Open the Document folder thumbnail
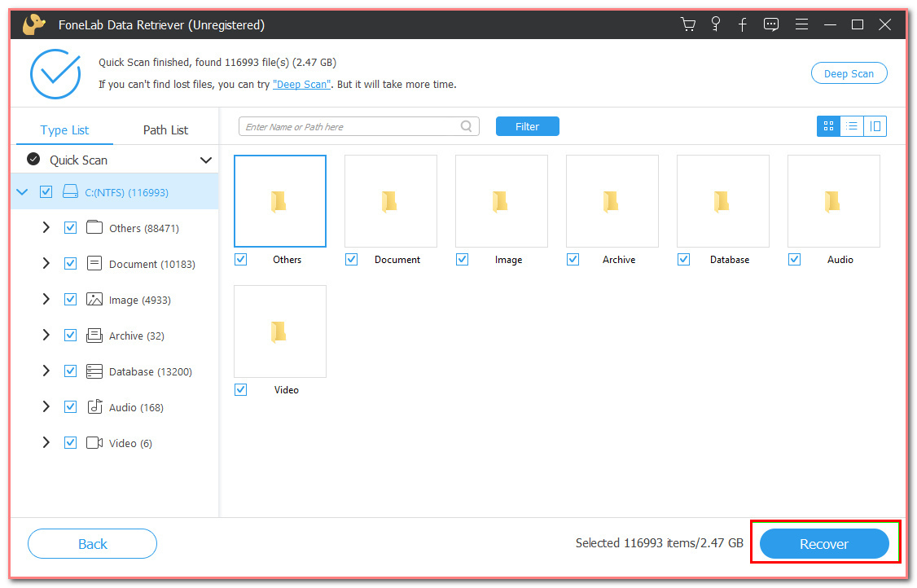The height and width of the screenshot is (588, 917). click(x=391, y=200)
